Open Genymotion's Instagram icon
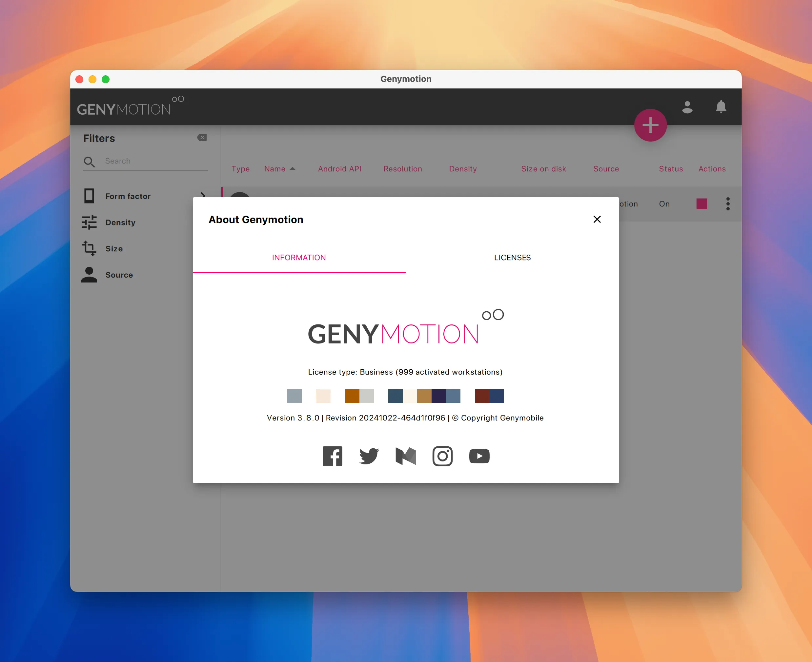The height and width of the screenshot is (662, 812). click(442, 456)
